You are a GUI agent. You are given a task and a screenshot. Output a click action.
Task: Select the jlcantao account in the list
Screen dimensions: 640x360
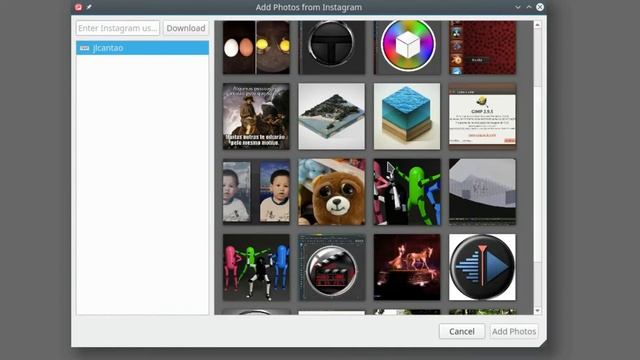(x=142, y=48)
